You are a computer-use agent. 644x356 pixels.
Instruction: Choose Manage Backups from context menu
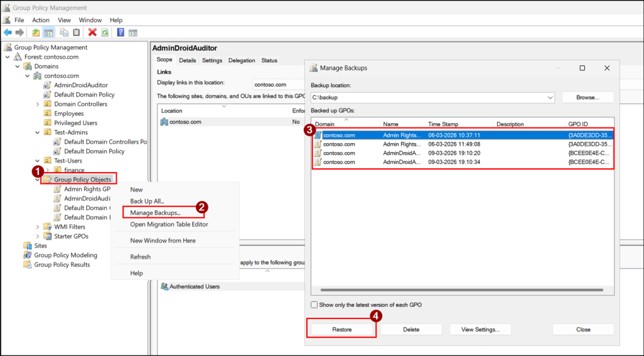coord(155,213)
